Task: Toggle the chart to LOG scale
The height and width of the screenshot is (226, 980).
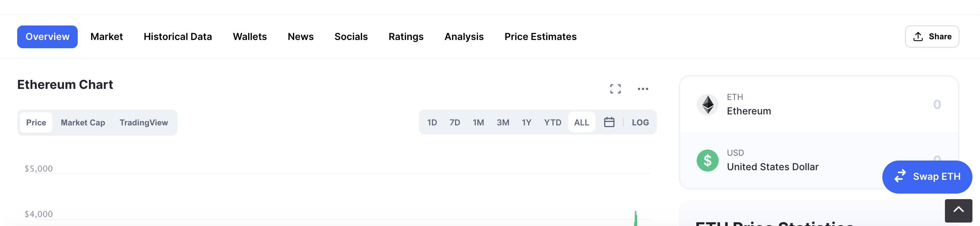Action: pos(640,122)
